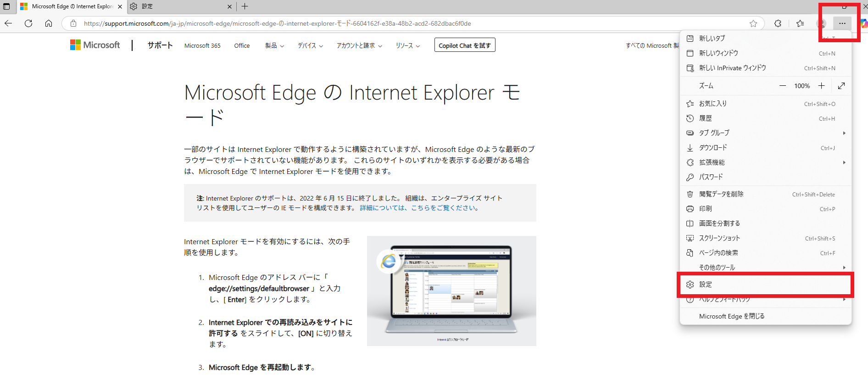This screenshot has width=868, height=386.
Task: Decrease zoom with the minus button
Action: pos(783,86)
